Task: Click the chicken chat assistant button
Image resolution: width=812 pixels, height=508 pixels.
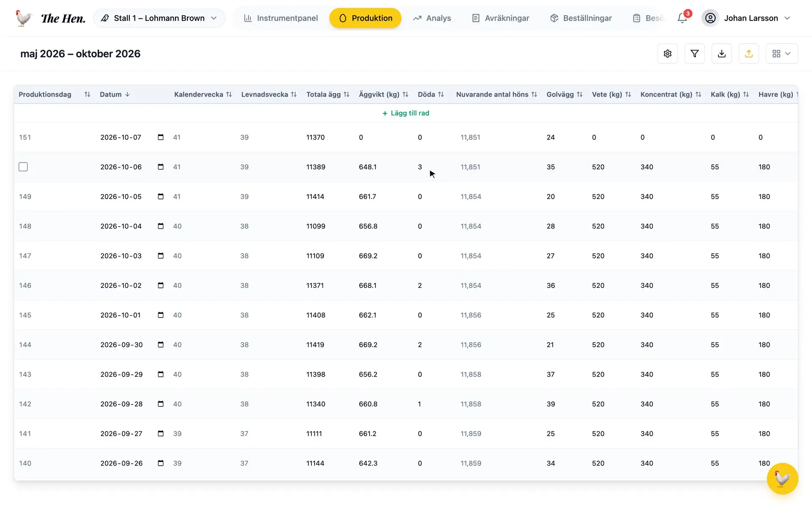Action: click(x=782, y=479)
